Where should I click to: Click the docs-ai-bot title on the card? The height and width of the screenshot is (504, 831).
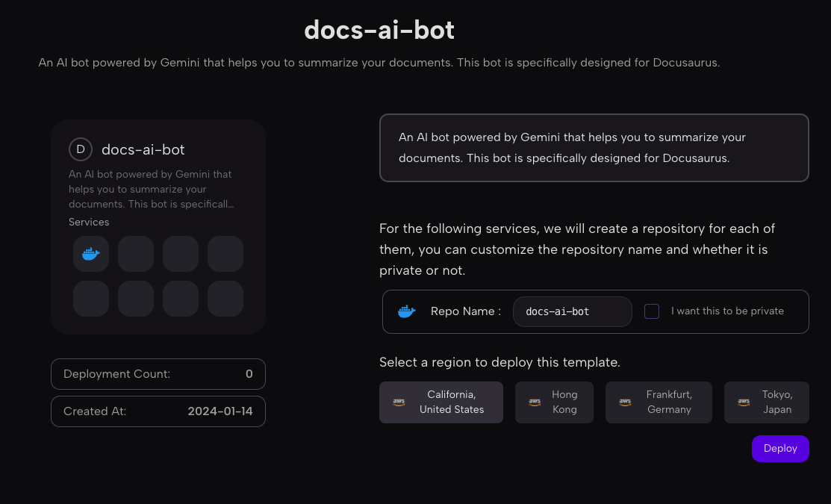143,149
